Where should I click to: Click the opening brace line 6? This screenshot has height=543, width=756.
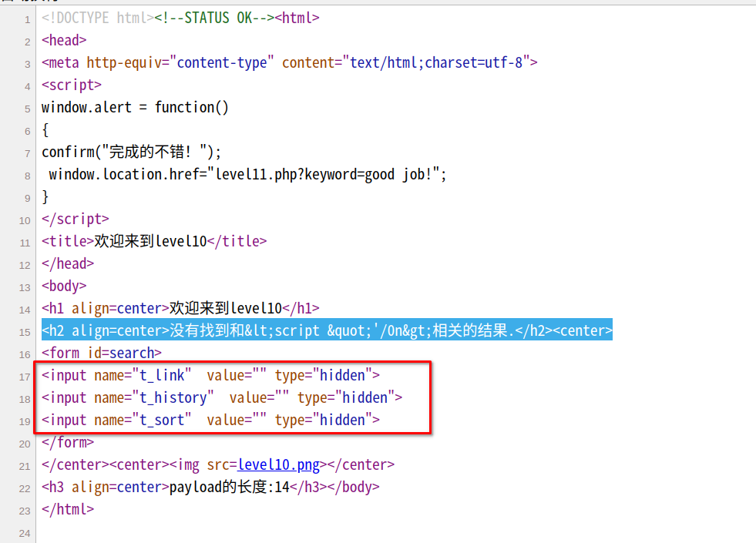click(x=45, y=130)
